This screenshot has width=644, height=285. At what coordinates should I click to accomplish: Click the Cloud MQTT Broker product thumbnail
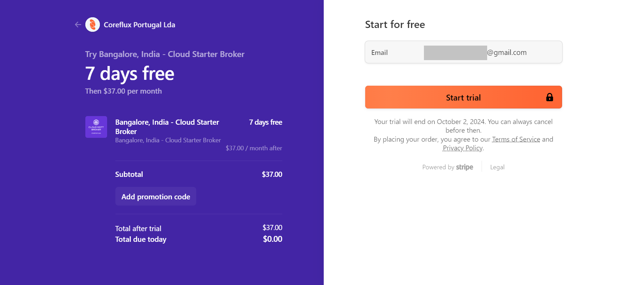click(x=96, y=127)
